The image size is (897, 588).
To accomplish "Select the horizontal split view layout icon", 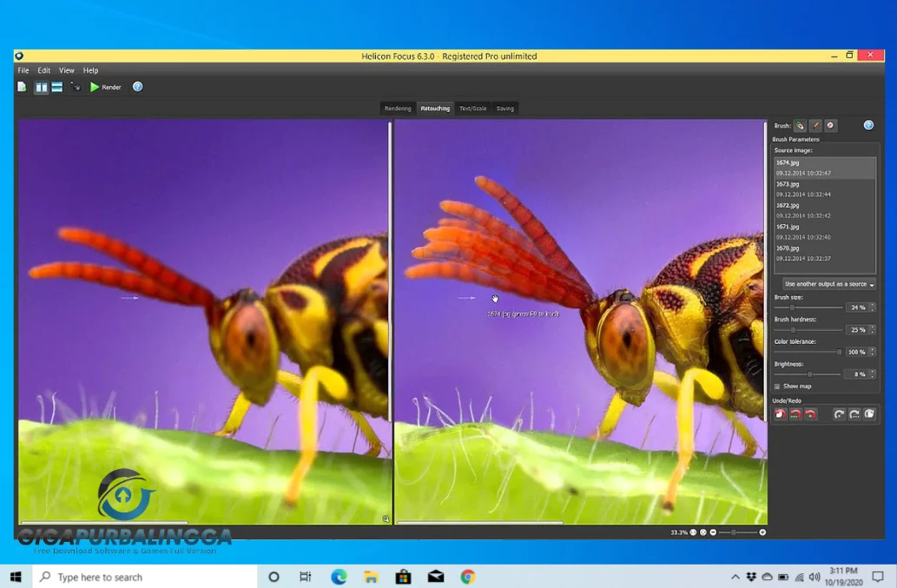I will [56, 87].
